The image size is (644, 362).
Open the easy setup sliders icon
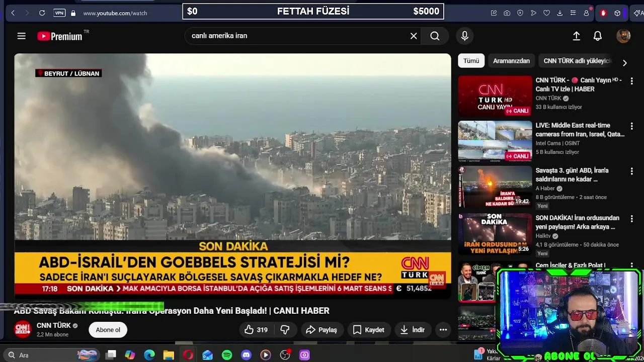pos(573,13)
